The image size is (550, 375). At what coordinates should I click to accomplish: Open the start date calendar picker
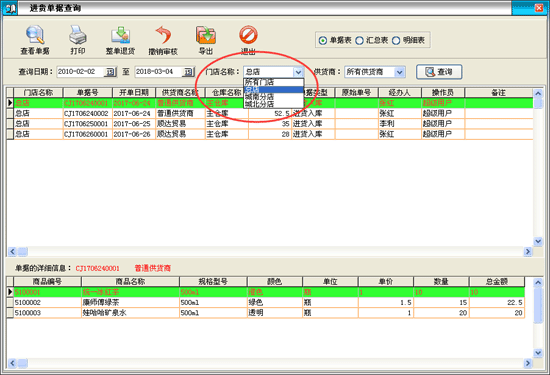[x=110, y=72]
